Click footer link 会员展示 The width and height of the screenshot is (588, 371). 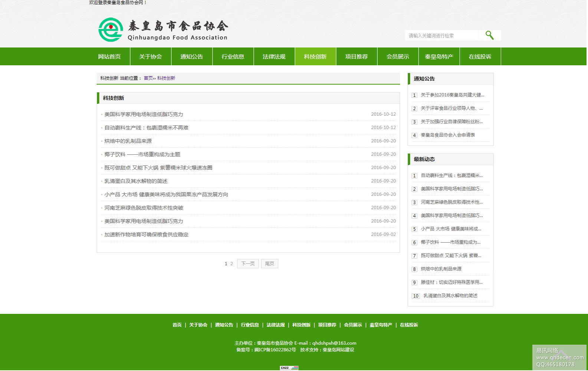click(353, 325)
